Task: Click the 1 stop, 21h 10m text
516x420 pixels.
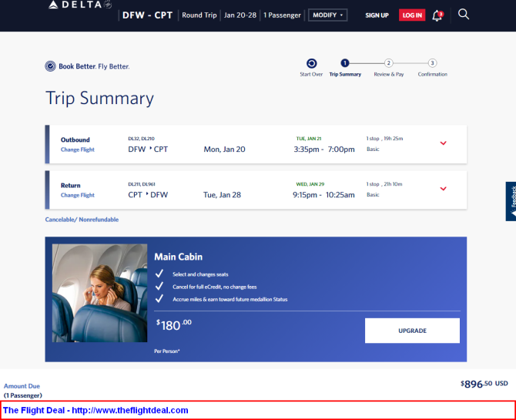Action: (384, 184)
